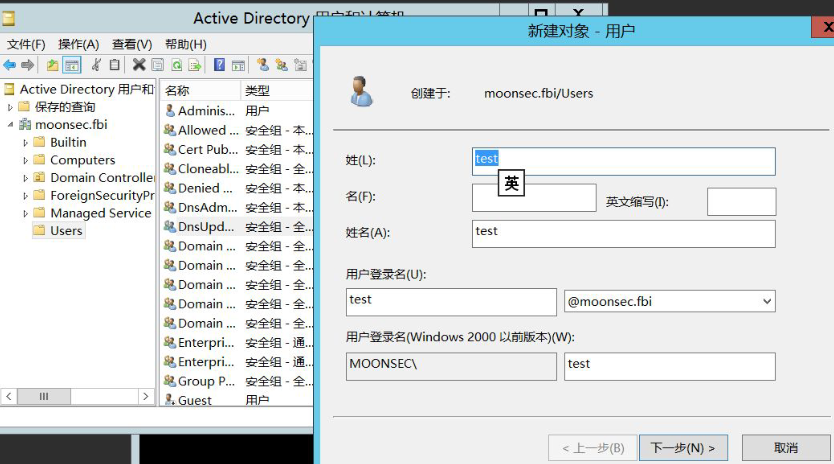Open the 操作(A) menu
Image resolution: width=834 pixels, height=464 pixels.
click(x=78, y=44)
